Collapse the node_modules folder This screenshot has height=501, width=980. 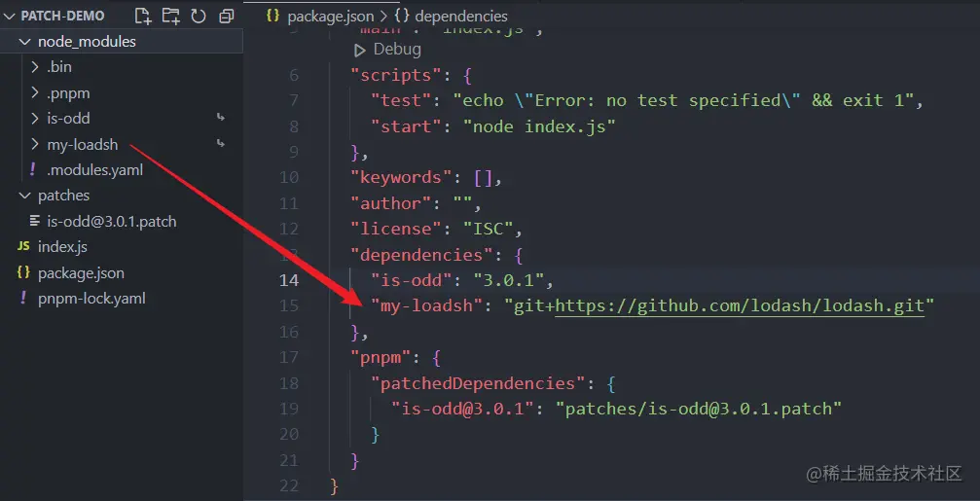click(24, 42)
